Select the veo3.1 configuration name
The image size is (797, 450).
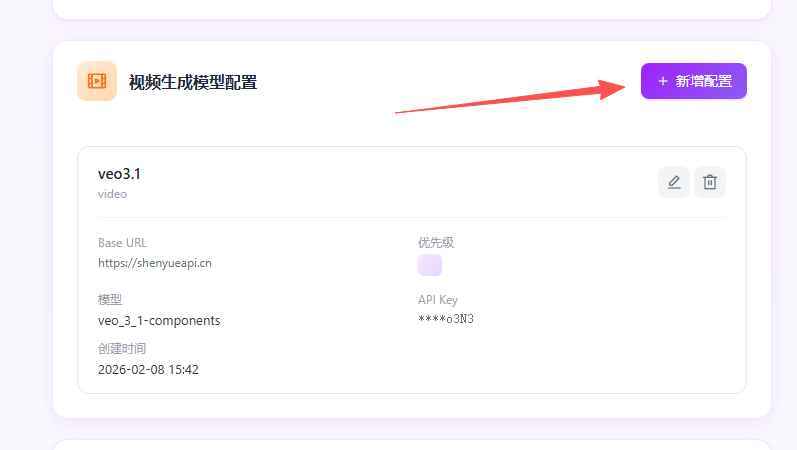(x=119, y=174)
